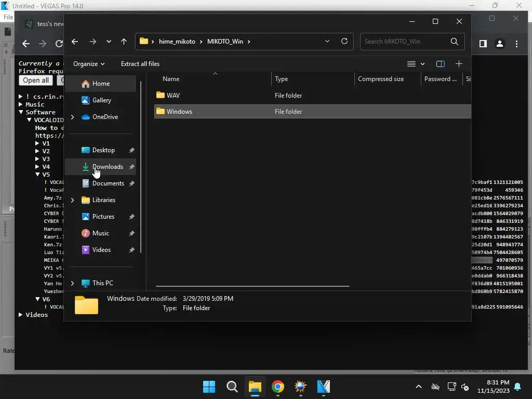Open the Organize menu
The image size is (532, 399).
click(89, 64)
